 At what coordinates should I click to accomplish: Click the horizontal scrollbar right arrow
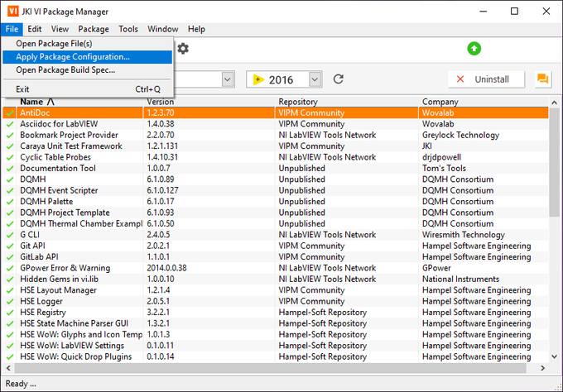[x=542, y=368]
